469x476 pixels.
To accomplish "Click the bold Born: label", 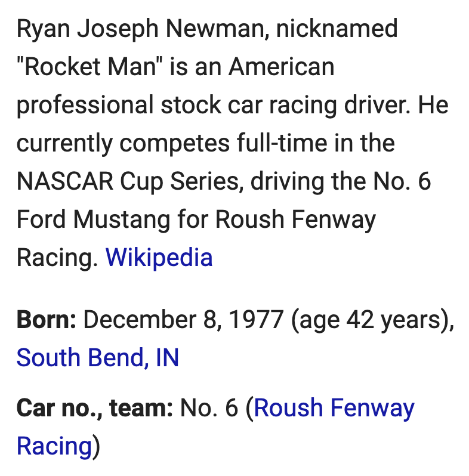I will (46, 319).
